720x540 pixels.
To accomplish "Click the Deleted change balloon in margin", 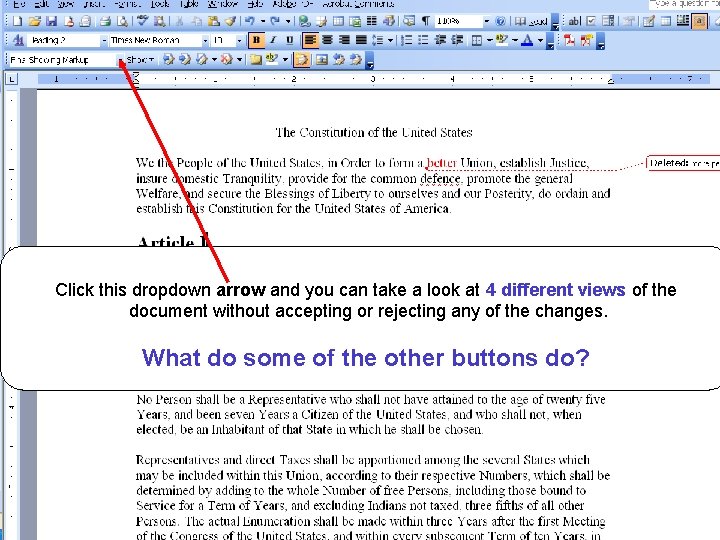I will [x=683, y=163].
